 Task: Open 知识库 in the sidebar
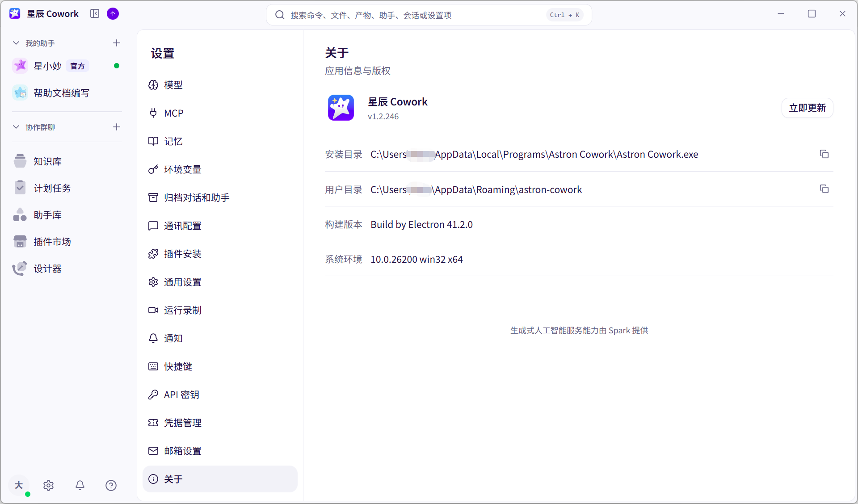(x=67, y=161)
